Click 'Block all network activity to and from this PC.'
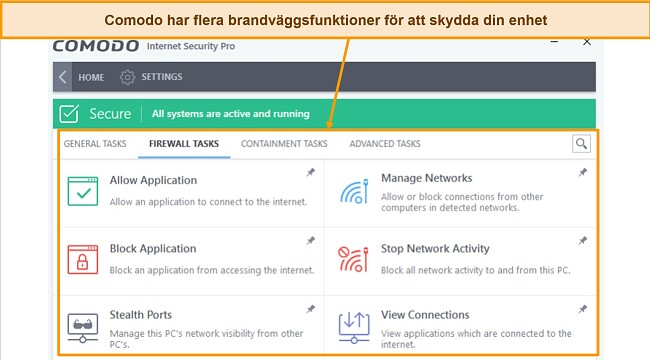This screenshot has height=360, width=650. (476, 270)
